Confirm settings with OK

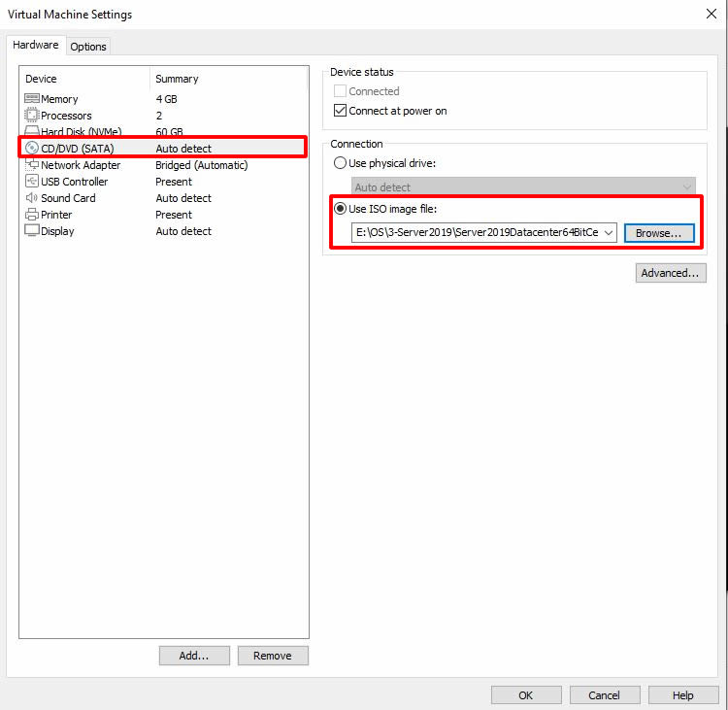point(526,695)
